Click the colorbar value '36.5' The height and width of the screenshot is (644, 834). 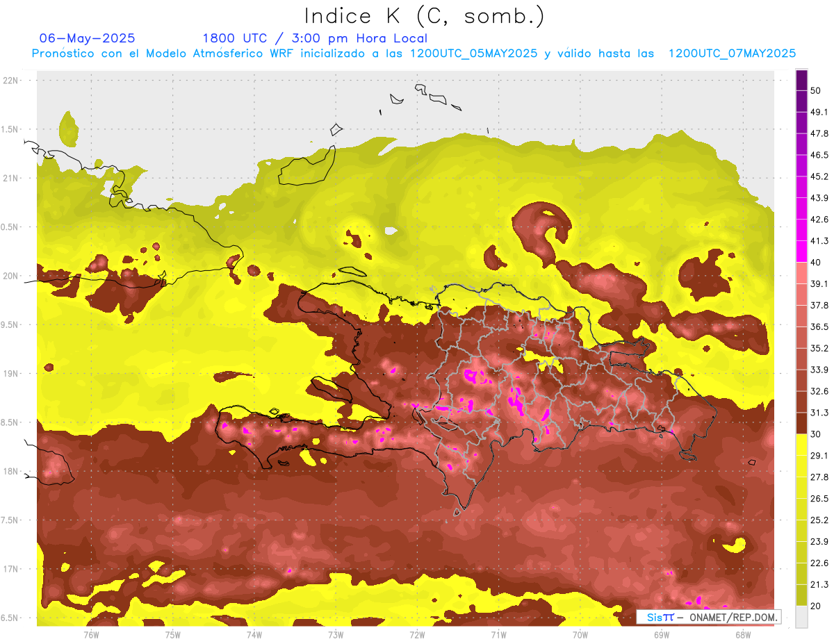coord(819,327)
